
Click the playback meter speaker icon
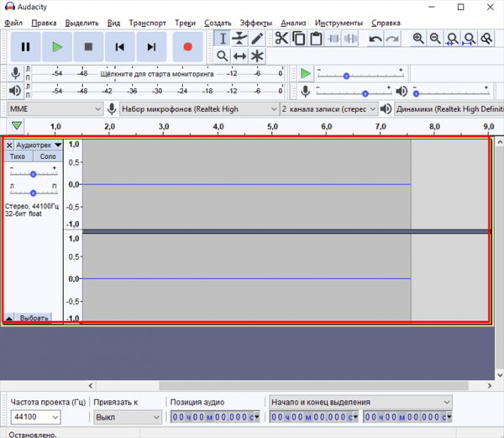point(15,91)
